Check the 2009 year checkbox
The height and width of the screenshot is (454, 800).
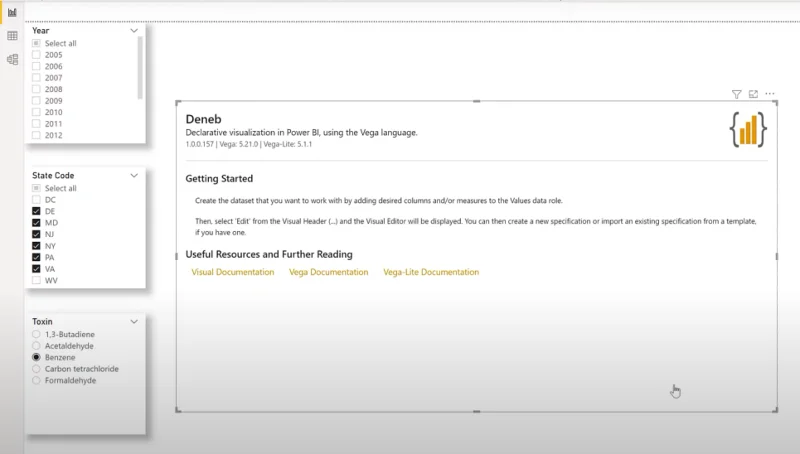[x=36, y=100]
